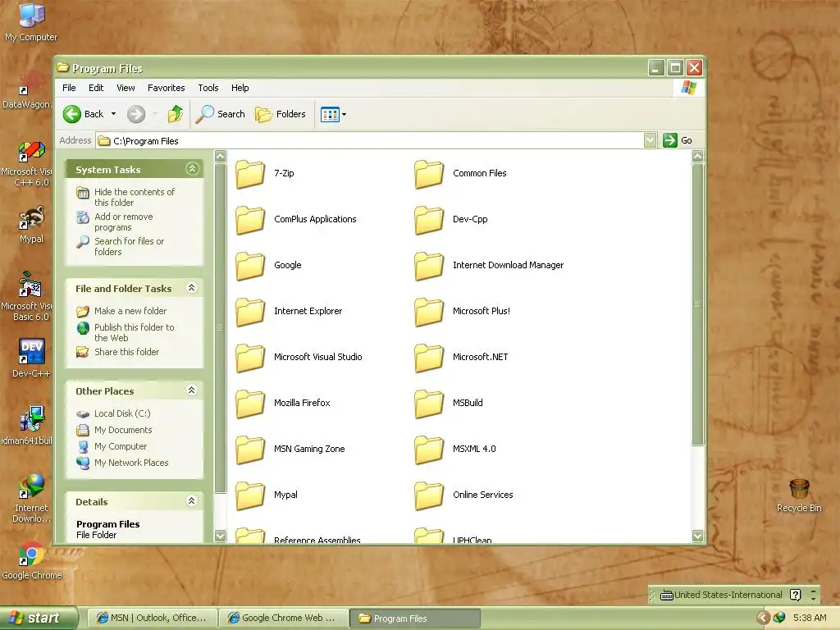Open the Help menu
The image size is (840, 630).
(240, 88)
